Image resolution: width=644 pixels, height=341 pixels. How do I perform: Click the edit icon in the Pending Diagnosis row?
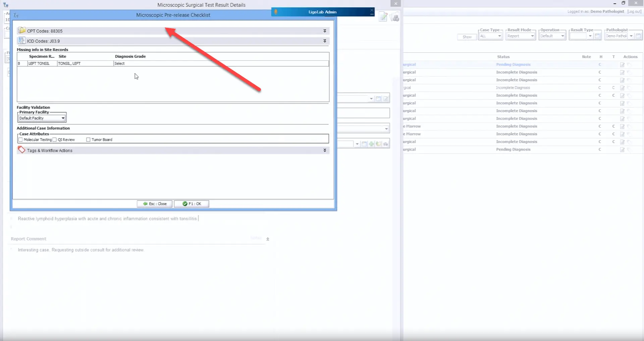coord(622,65)
